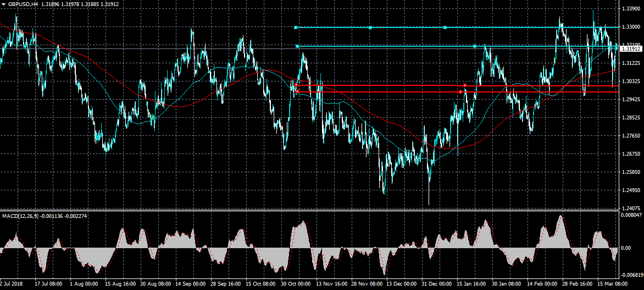644x290 pixels.
Task: Select right handle of upper red line
Action: coord(465,85)
